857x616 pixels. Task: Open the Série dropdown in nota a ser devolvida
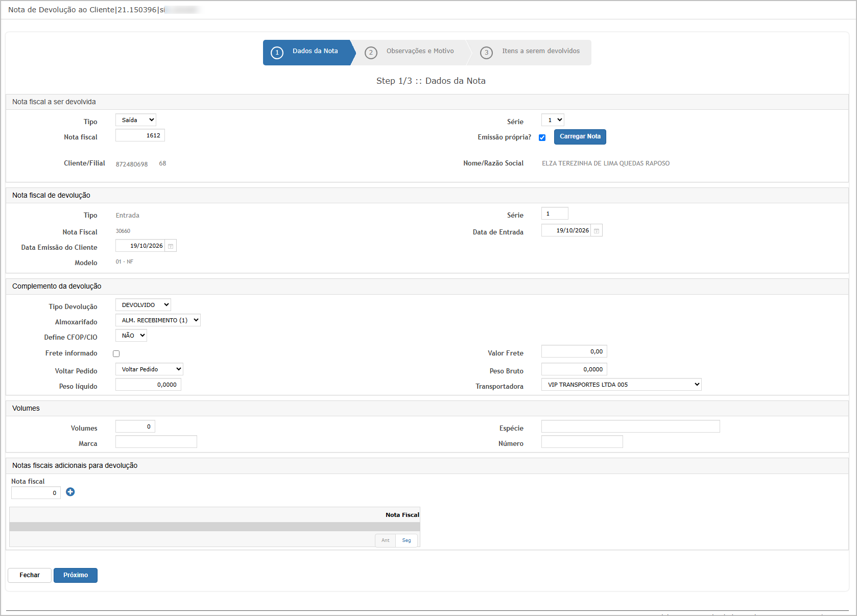point(553,120)
